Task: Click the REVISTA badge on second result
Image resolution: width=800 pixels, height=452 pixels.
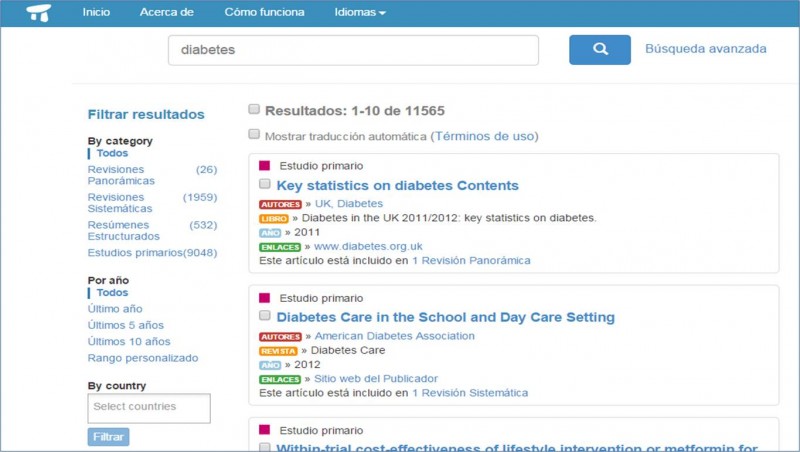Action: point(279,351)
